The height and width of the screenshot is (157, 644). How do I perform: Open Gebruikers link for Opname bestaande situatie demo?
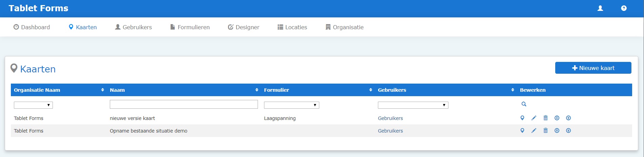[x=390, y=131]
